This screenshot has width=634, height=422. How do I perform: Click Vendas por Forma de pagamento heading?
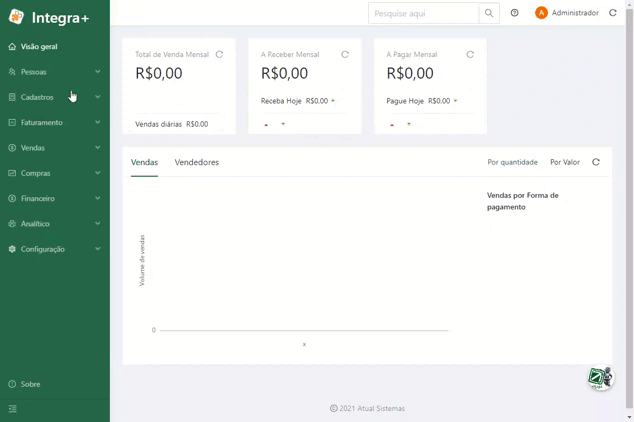pyautogui.click(x=522, y=201)
